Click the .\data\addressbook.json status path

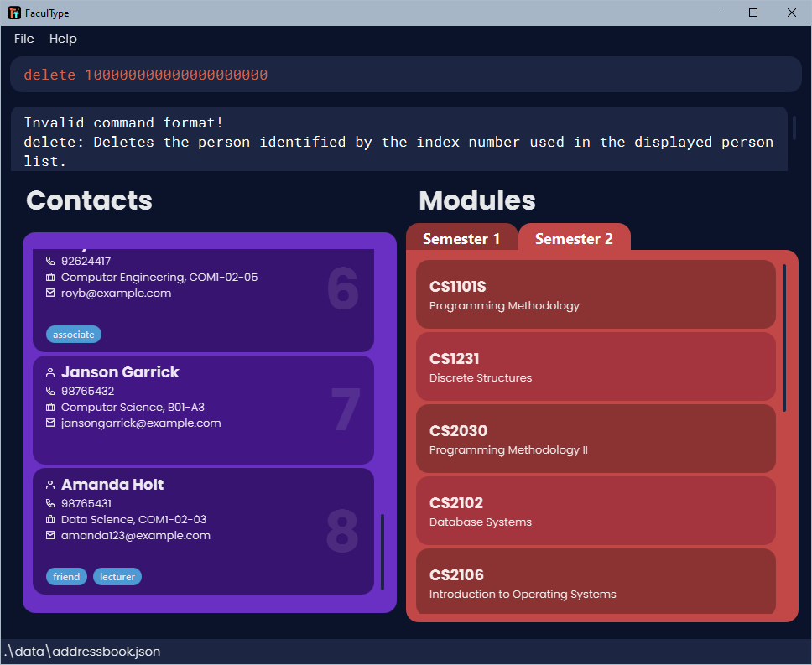pyautogui.click(x=82, y=652)
